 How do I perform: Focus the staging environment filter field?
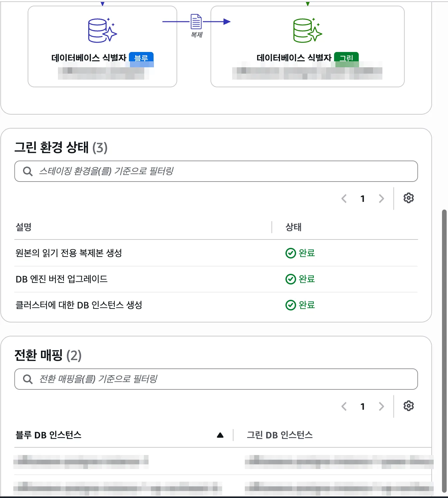[x=216, y=172]
